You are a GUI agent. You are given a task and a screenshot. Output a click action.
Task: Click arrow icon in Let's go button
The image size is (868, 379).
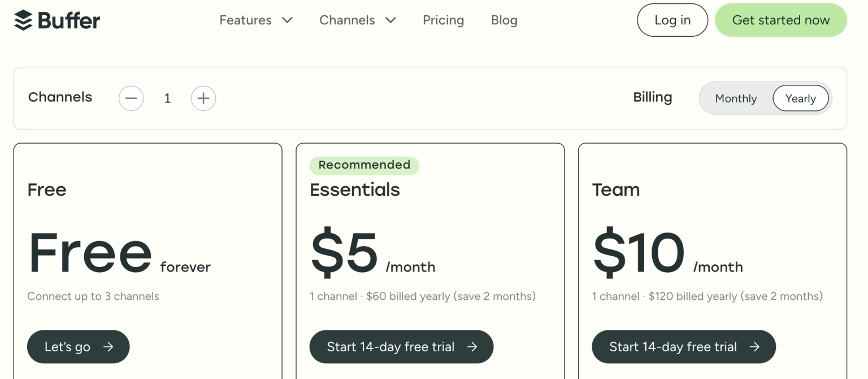tap(108, 347)
